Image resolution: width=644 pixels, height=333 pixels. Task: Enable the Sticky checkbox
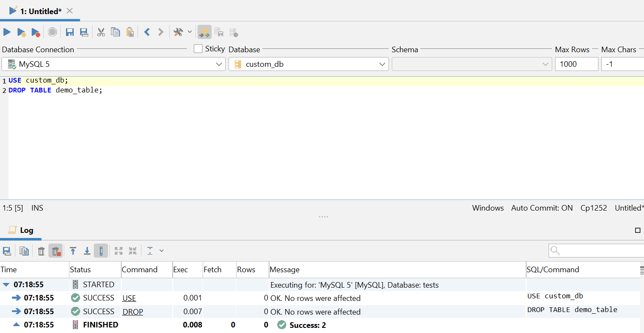point(198,48)
